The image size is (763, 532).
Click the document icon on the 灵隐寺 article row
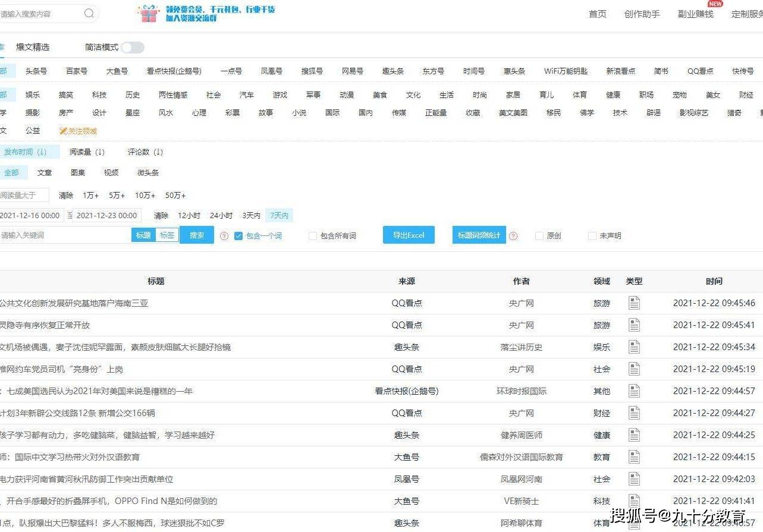coord(634,325)
